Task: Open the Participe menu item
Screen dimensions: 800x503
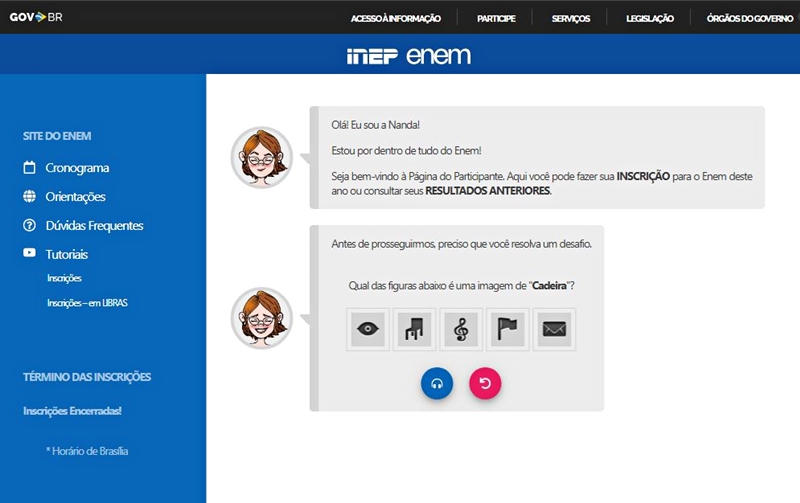Action: (496, 18)
